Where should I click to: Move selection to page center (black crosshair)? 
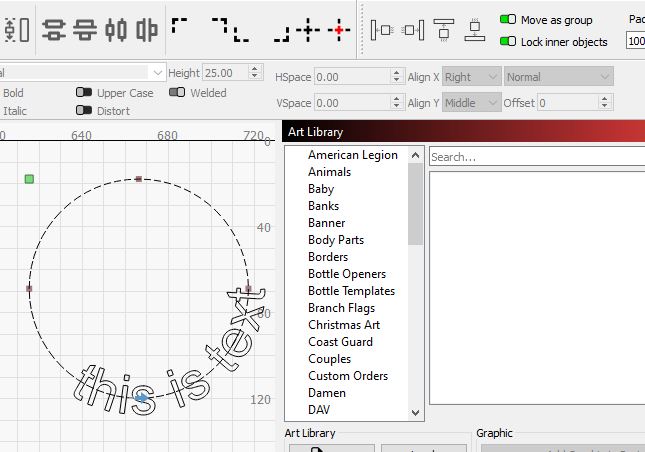[308, 30]
